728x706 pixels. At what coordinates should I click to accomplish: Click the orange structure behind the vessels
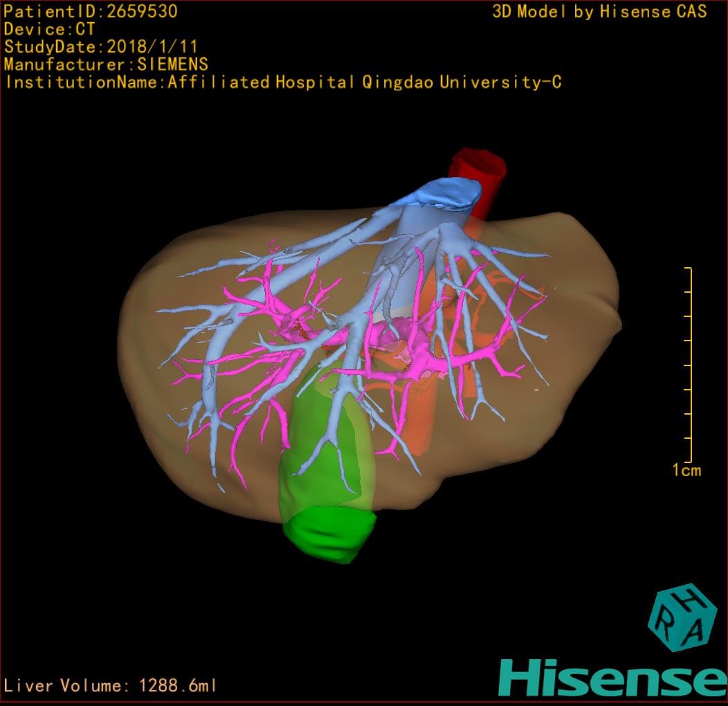[x=424, y=415]
